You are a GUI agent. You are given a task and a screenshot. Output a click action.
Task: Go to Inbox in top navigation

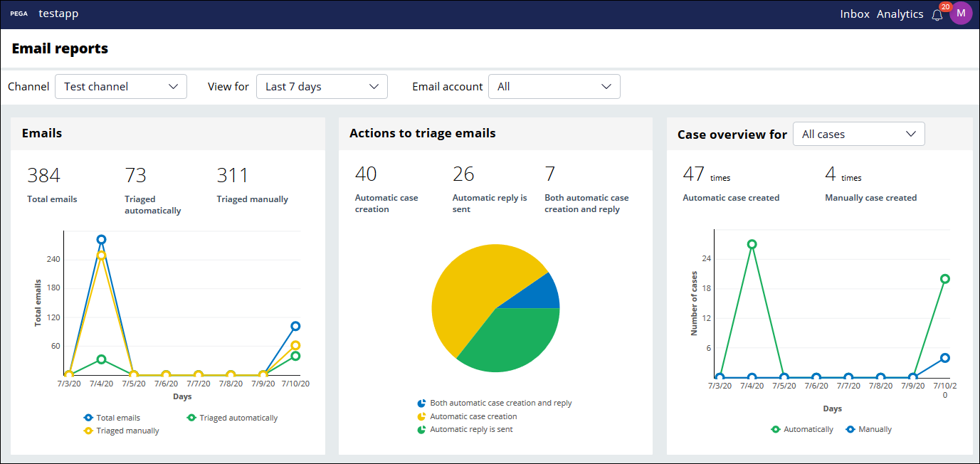tap(854, 14)
